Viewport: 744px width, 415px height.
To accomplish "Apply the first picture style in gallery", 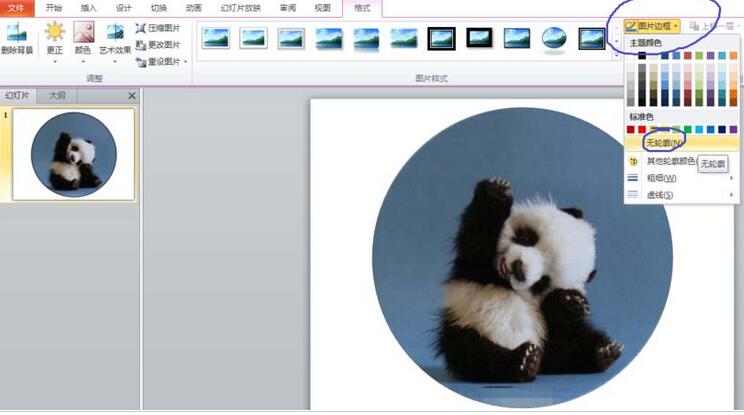I will pyautogui.click(x=215, y=38).
